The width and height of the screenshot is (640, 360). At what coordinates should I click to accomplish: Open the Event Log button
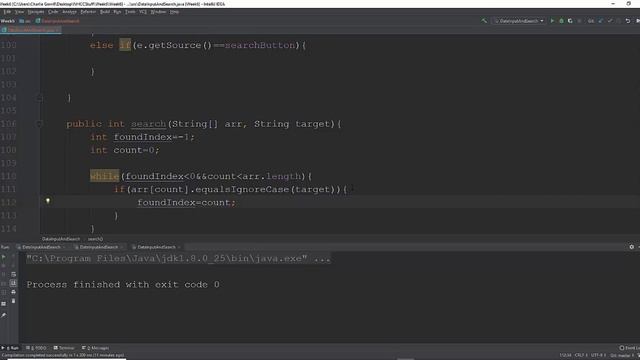click(x=629, y=348)
